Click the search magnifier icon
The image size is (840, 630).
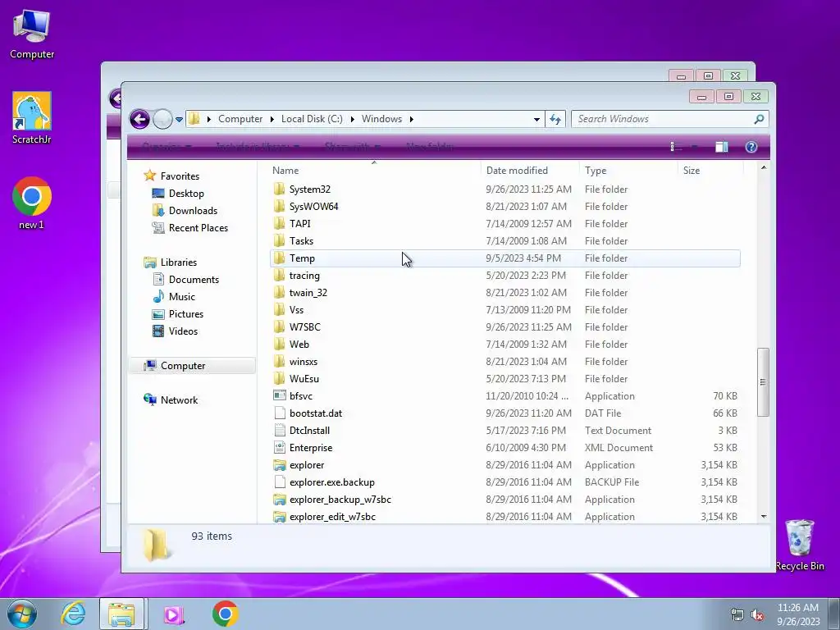pyautogui.click(x=759, y=119)
